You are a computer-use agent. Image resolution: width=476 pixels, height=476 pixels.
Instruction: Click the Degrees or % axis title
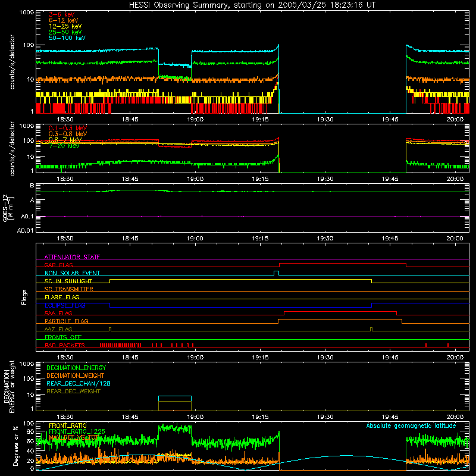click(x=15, y=446)
